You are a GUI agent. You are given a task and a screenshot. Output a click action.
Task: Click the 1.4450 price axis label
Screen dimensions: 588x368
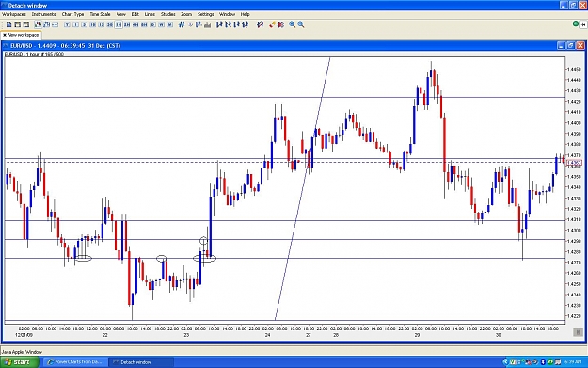tap(574, 69)
